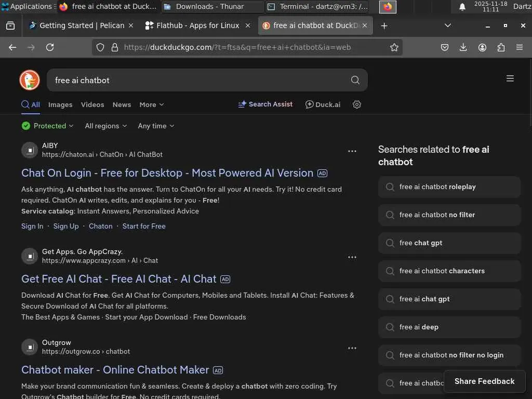Viewport: 532px width, 399px height.
Task: Click the free ai chatbot search field
Action: click(197, 80)
